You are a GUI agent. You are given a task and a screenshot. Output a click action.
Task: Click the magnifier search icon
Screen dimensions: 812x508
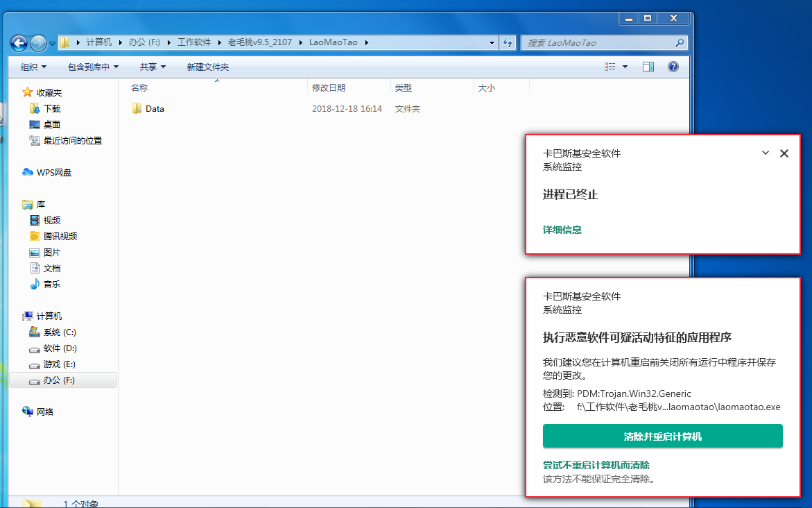click(680, 42)
